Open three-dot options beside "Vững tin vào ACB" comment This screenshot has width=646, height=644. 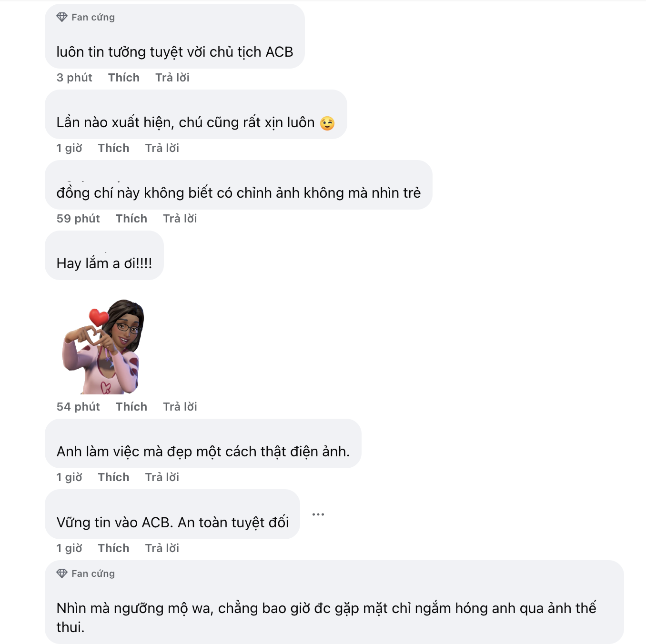[318, 514]
